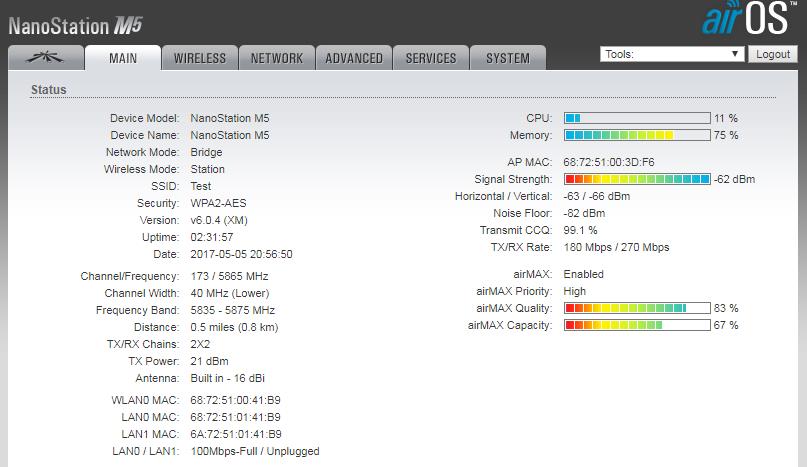This screenshot has height=467, width=807.
Task: Click the Horizontal / Vertical value -63 / -66 dBm
Action: coord(597,196)
